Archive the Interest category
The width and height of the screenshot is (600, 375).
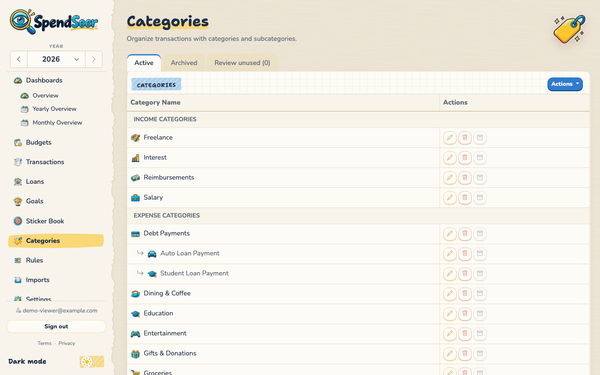click(480, 158)
